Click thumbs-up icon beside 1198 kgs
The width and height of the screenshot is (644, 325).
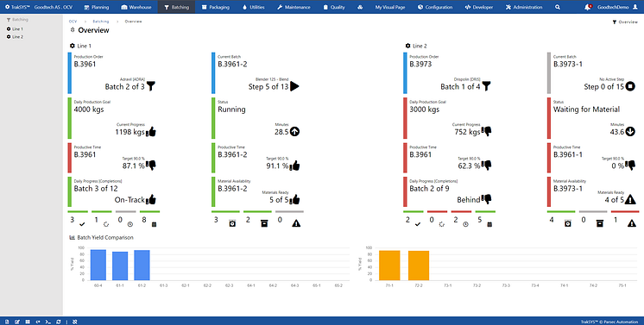click(151, 131)
